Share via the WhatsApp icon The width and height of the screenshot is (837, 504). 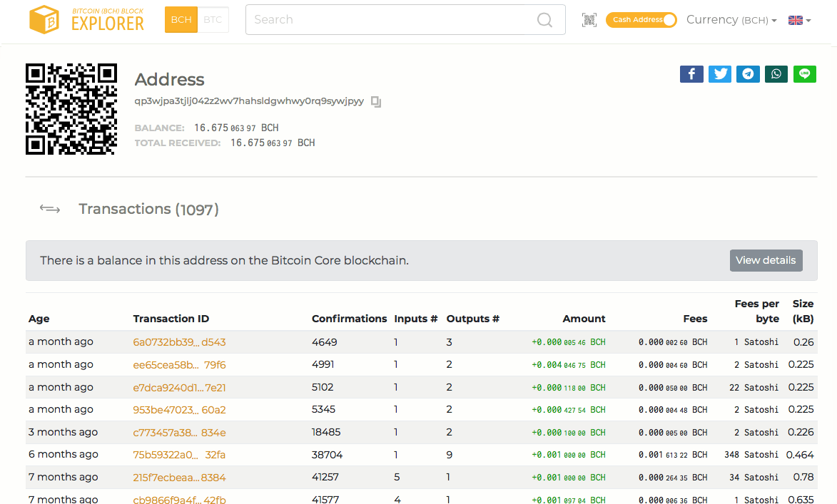776,73
